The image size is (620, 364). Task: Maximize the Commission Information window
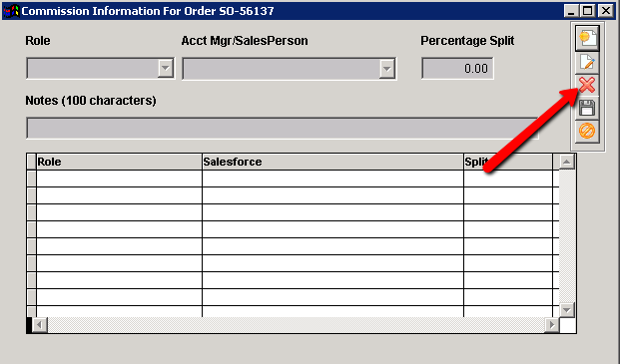coord(588,11)
